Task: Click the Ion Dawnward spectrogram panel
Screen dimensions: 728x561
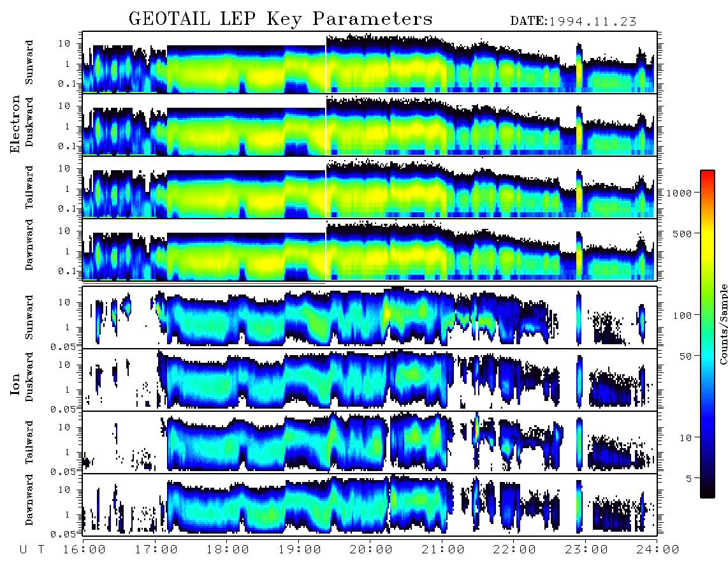Action: pos(370,504)
